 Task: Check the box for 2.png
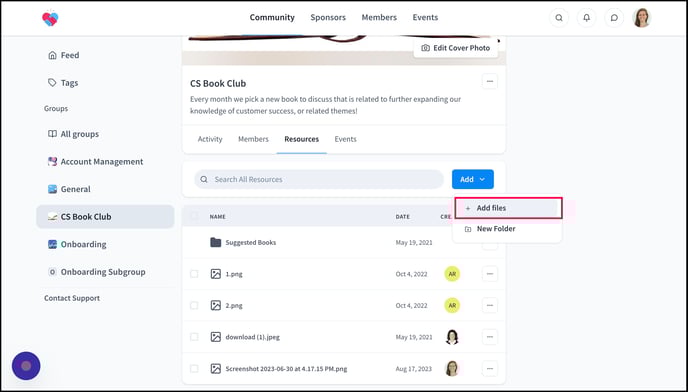pyautogui.click(x=194, y=306)
